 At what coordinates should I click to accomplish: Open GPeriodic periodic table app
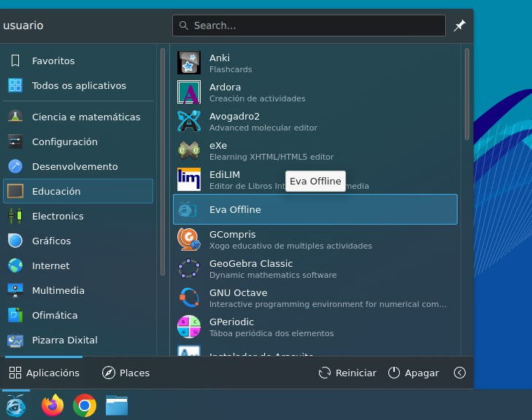click(x=189, y=327)
